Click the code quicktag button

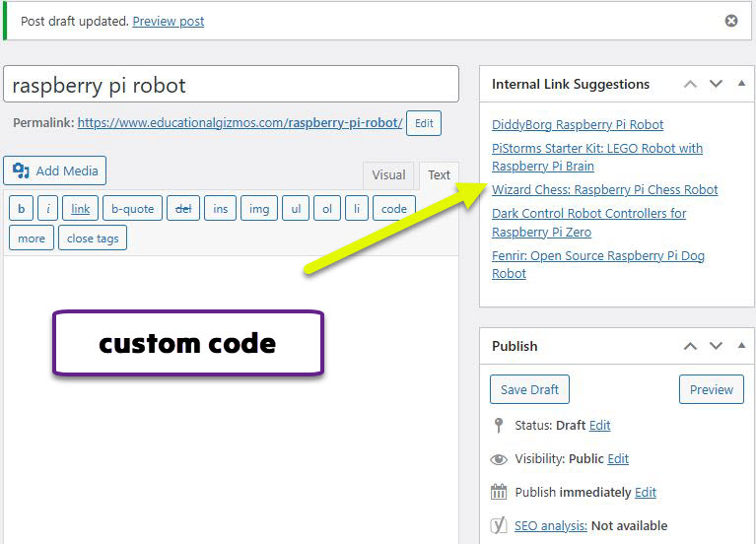tap(394, 208)
